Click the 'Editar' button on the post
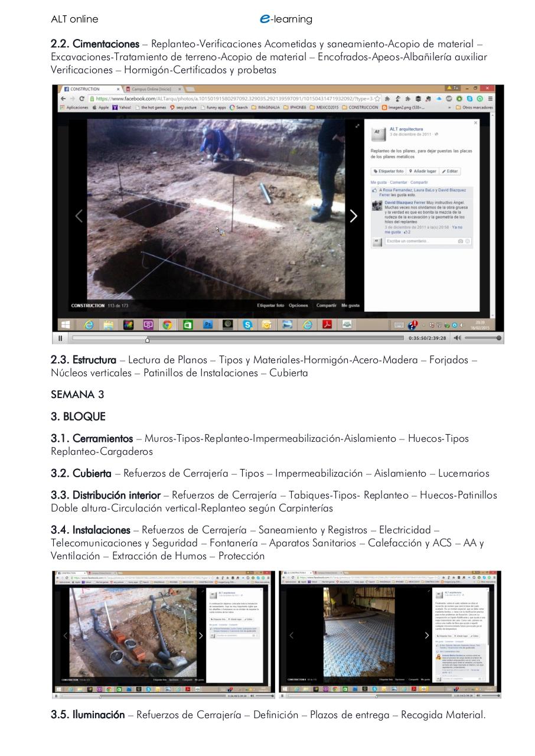Viewport: 535px width, 756px height. coord(451,171)
